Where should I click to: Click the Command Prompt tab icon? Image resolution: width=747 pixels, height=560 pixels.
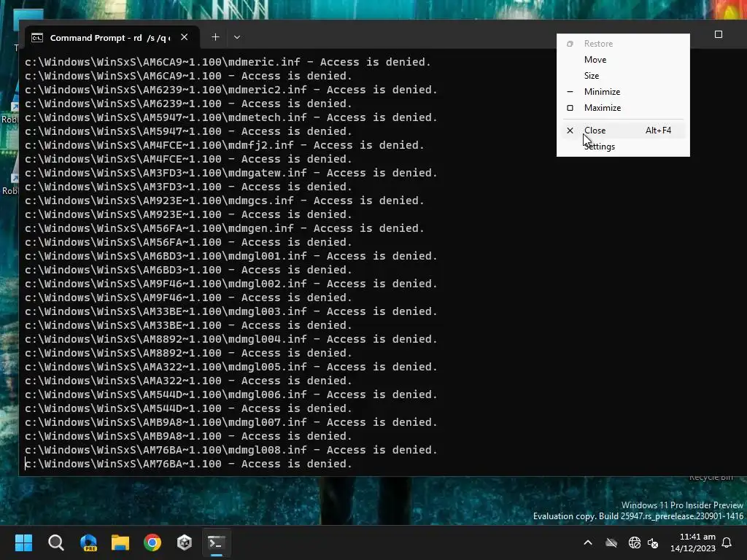click(x=37, y=38)
